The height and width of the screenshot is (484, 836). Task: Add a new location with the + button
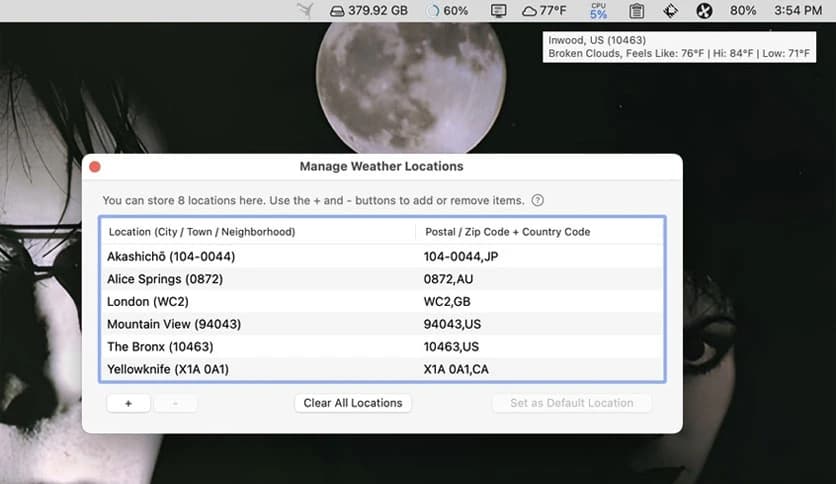pos(128,403)
